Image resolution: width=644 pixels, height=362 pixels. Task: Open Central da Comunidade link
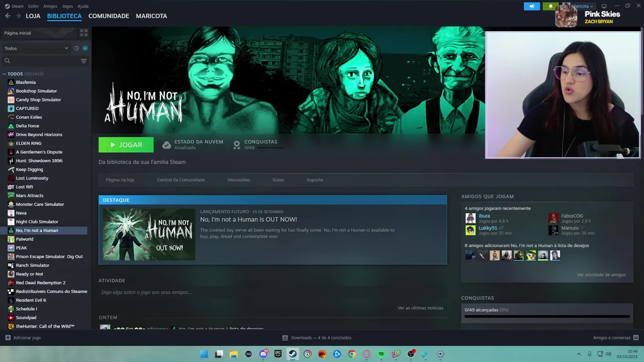click(x=181, y=180)
